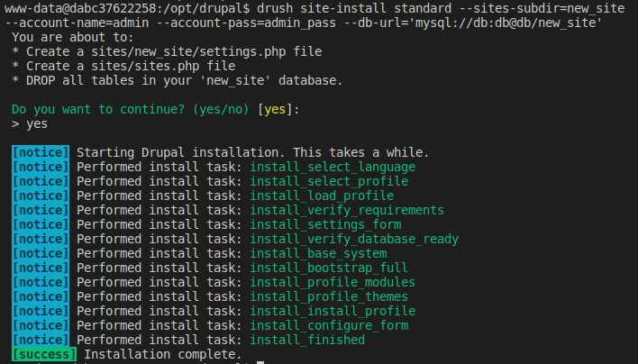Click the 'Do you want to continue?' prompt
Image resolution: width=638 pixels, height=364 pixels.
(130, 109)
